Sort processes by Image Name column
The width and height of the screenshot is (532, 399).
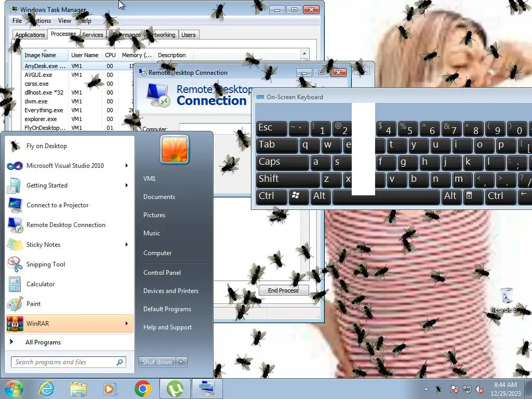[x=45, y=55]
